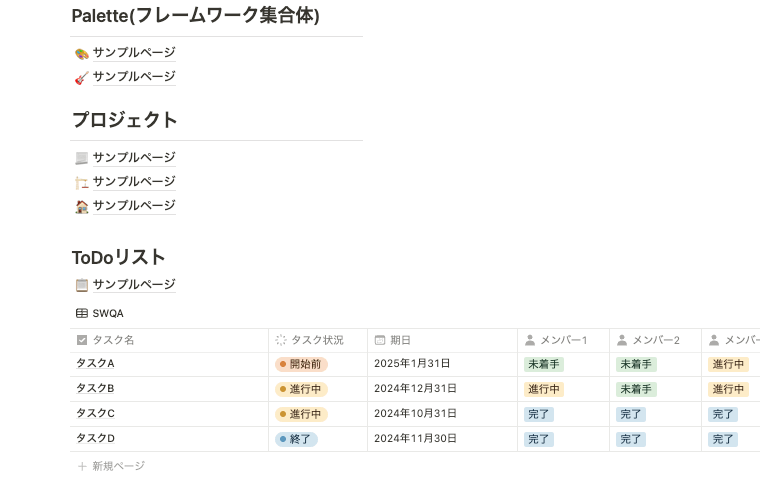Click the SWQA table view icon
Image resolution: width=760 pixels, height=487 pixels.
pos(82,313)
